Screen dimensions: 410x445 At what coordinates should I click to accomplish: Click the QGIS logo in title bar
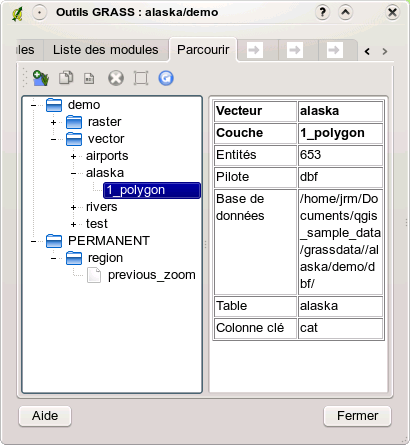[17, 13]
